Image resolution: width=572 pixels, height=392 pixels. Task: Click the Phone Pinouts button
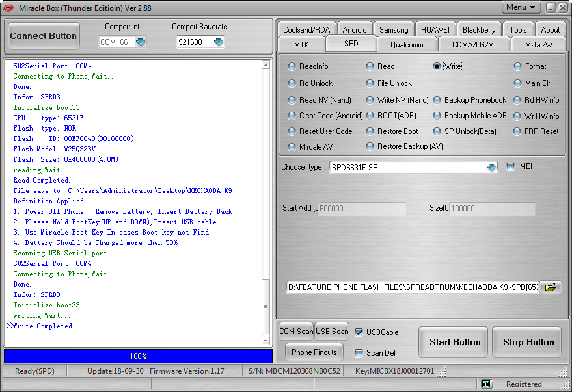point(314,352)
